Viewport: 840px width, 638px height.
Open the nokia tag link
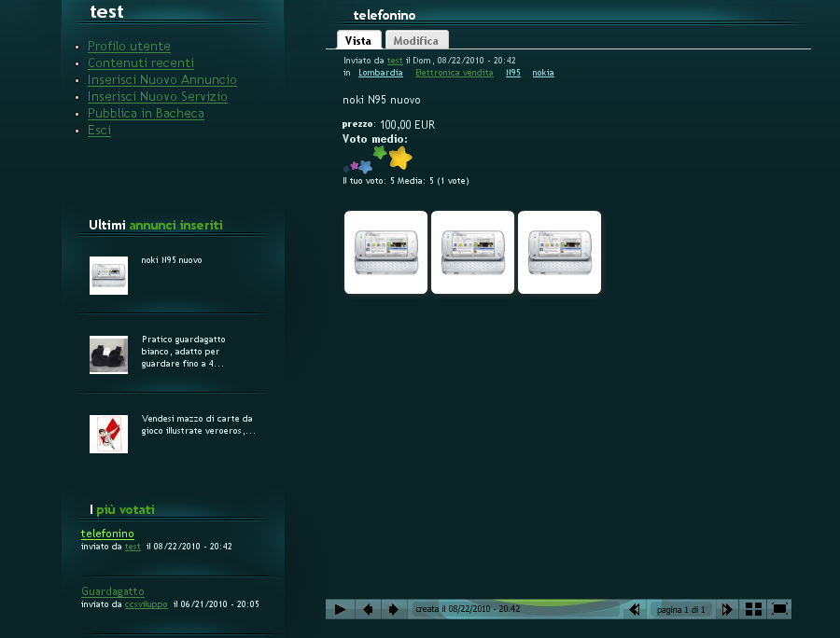coord(543,73)
